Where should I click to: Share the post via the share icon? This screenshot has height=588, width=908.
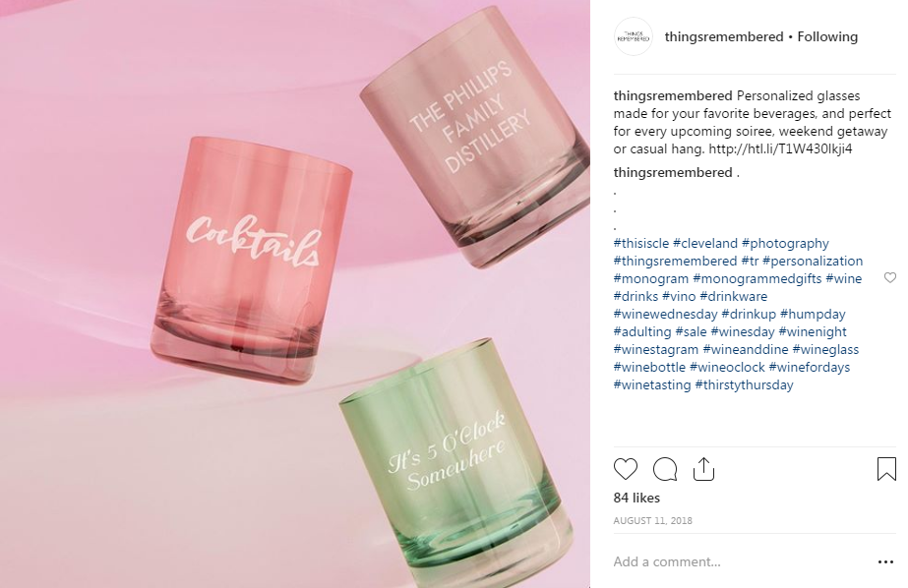(703, 469)
